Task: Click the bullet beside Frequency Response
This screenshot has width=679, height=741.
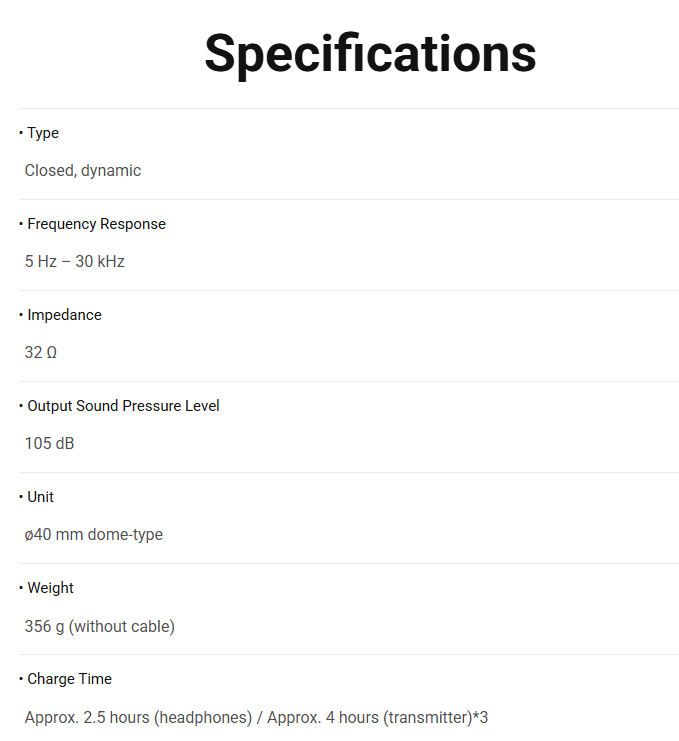Action: click(x=21, y=224)
